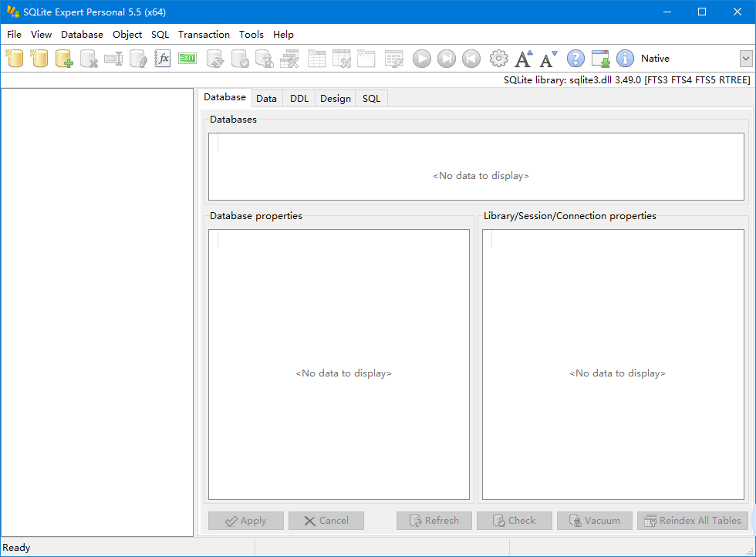Screen dimensions: 756x557
Task: Open Options via the gear icon
Action: point(499,59)
